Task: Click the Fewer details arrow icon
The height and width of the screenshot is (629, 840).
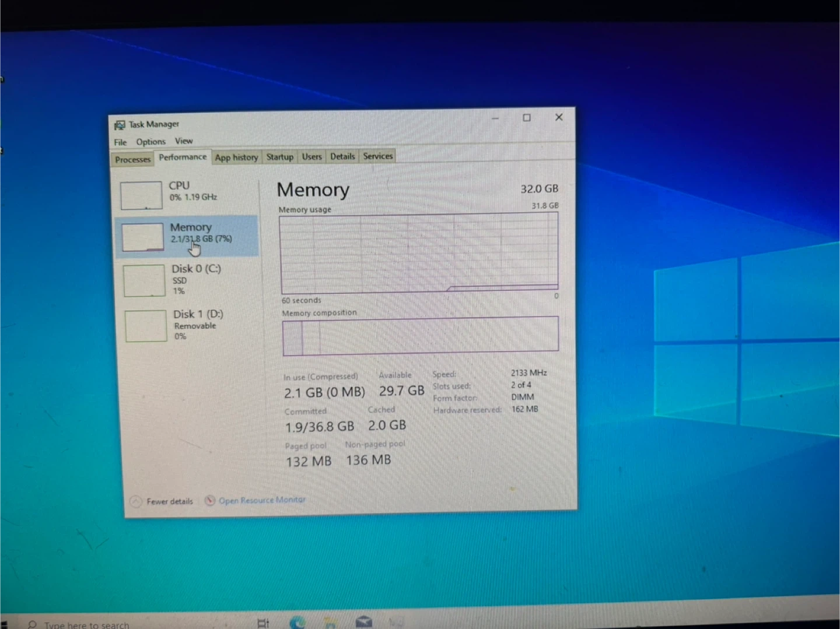Action: (x=136, y=501)
